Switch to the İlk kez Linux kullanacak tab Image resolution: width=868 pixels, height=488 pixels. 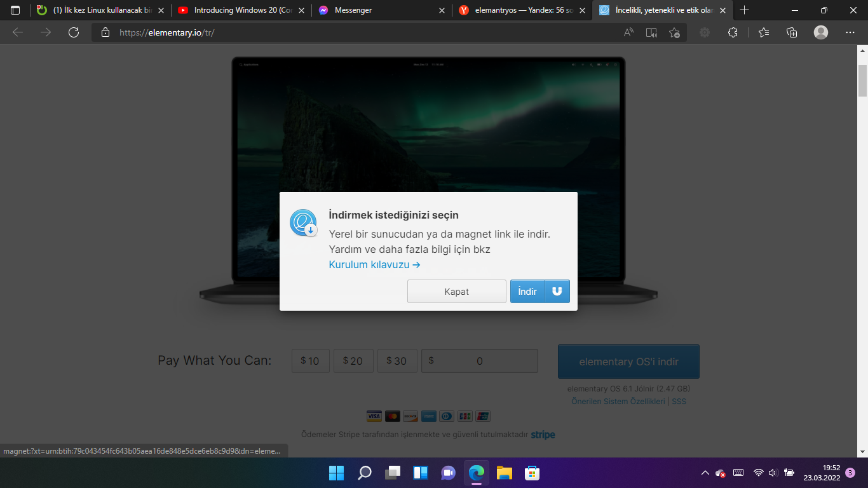(100, 10)
